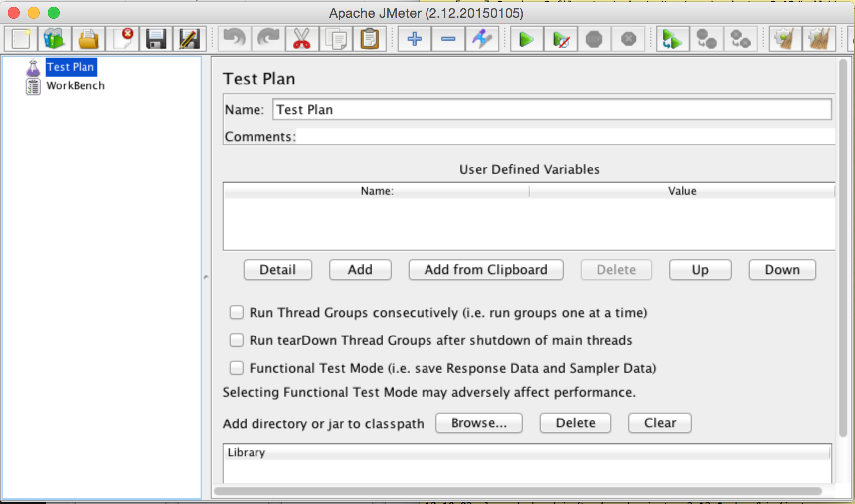Viewport: 855px width, 504px height.
Task: Click the Toggle enable/disable icon
Action: click(x=482, y=39)
